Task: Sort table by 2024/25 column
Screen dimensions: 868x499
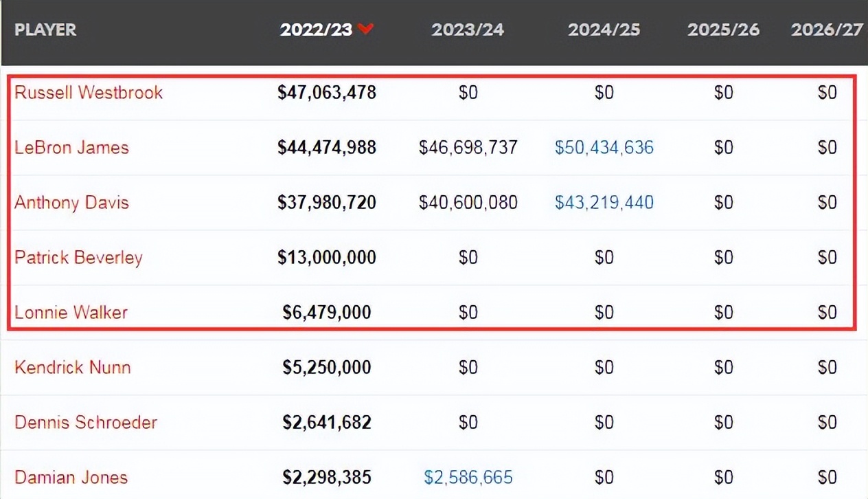Action: 604,30
